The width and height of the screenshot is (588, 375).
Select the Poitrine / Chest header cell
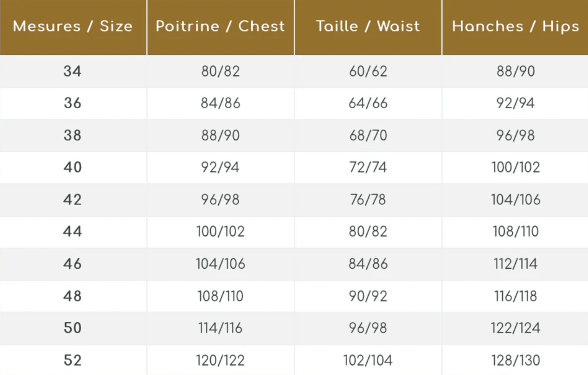coord(220,26)
